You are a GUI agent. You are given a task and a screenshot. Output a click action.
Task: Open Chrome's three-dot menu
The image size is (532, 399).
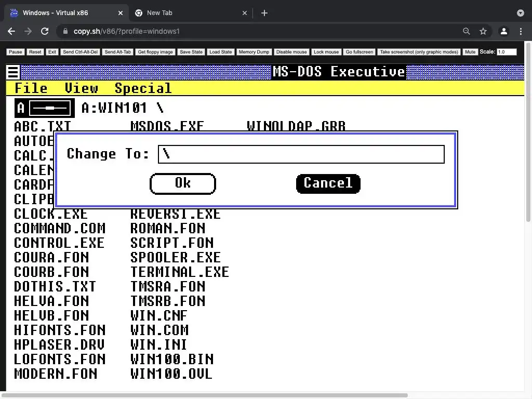click(521, 31)
